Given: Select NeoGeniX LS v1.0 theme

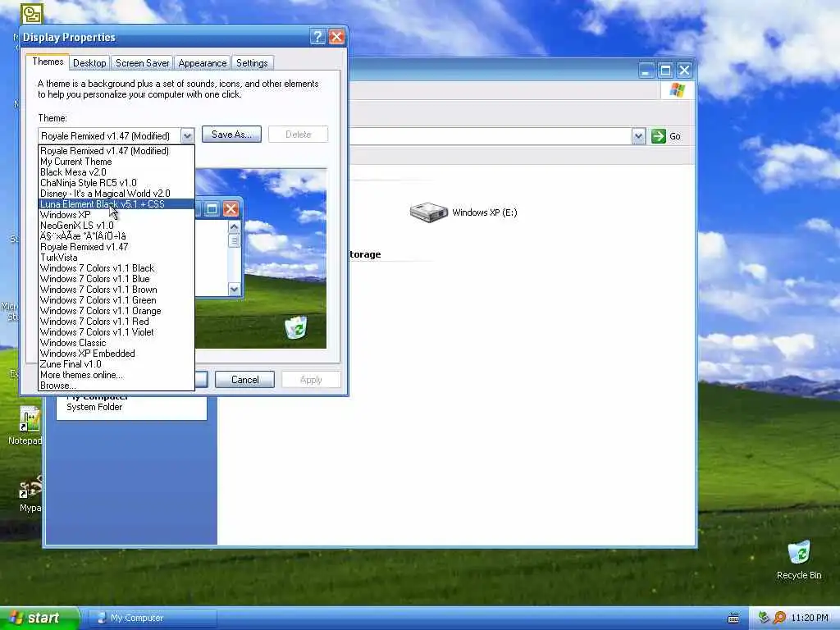Looking at the screenshot, I should click(116, 226).
